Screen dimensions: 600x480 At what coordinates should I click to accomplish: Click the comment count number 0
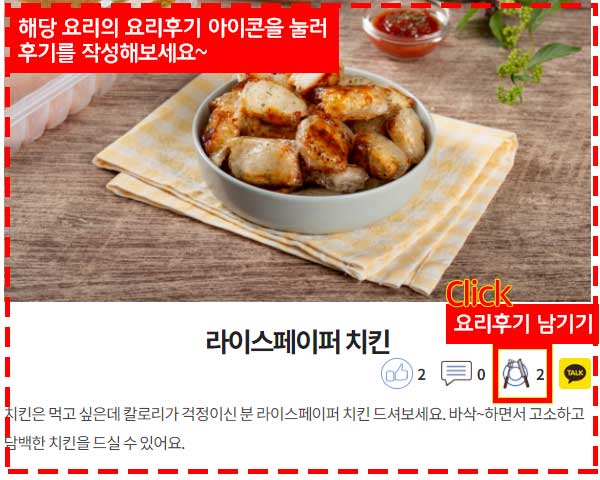481,375
